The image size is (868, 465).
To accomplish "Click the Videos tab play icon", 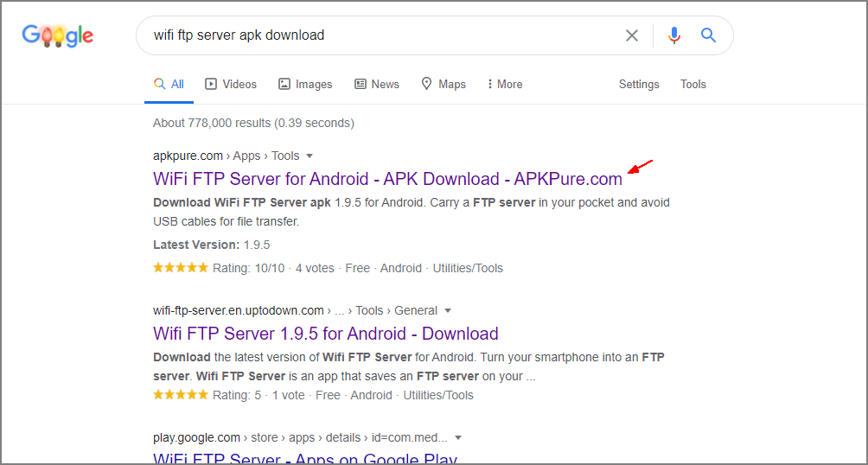I will tap(210, 84).
